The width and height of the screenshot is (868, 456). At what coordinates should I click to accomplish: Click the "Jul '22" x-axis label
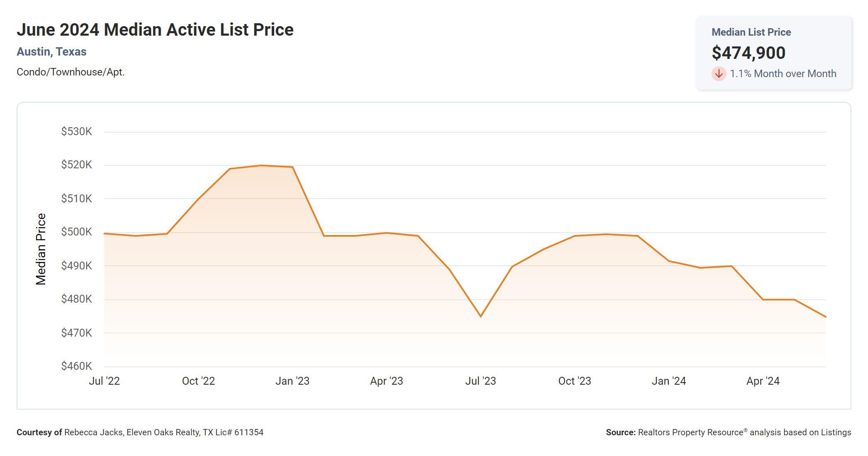(104, 381)
